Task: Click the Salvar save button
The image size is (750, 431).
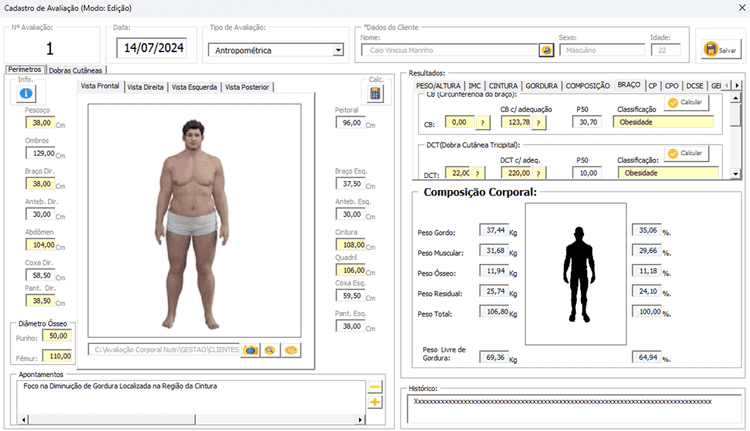Action: coord(721,50)
